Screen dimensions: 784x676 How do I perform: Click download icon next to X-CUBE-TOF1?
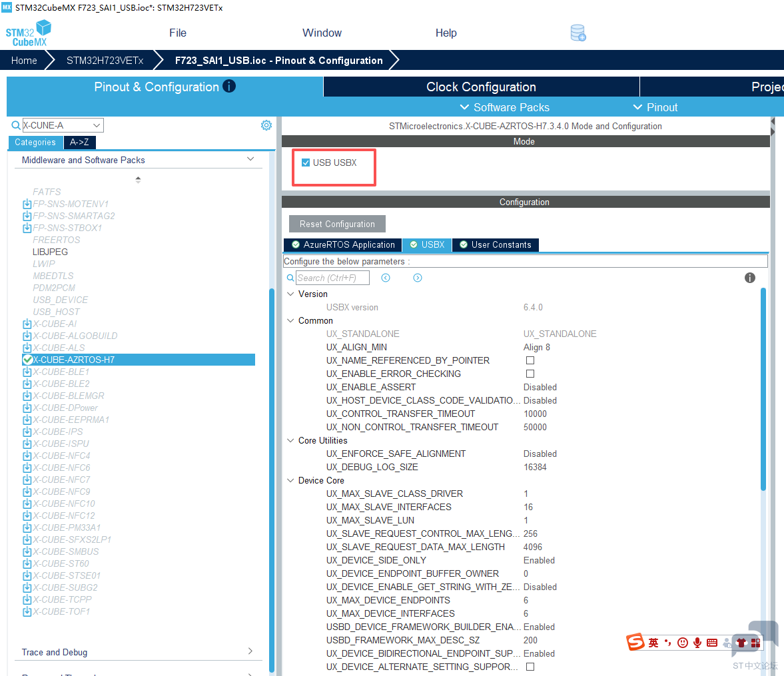coord(27,612)
